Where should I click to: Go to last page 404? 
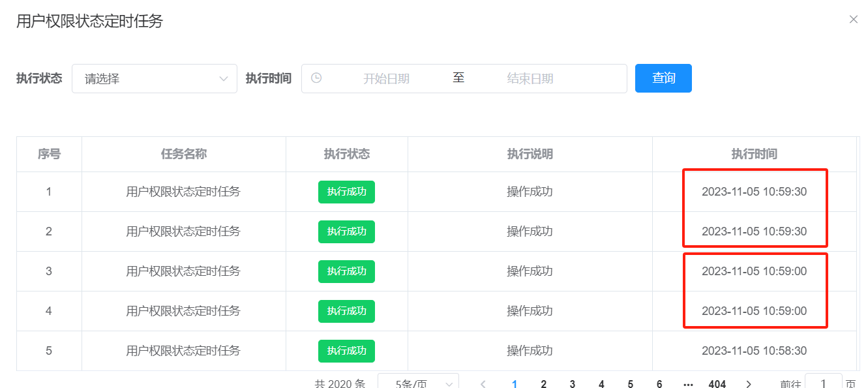click(717, 384)
